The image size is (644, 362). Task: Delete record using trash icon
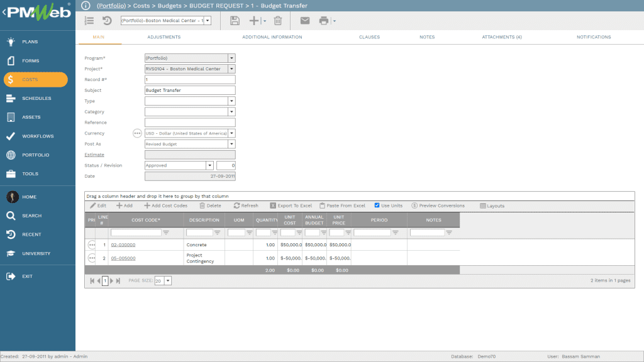(x=278, y=21)
